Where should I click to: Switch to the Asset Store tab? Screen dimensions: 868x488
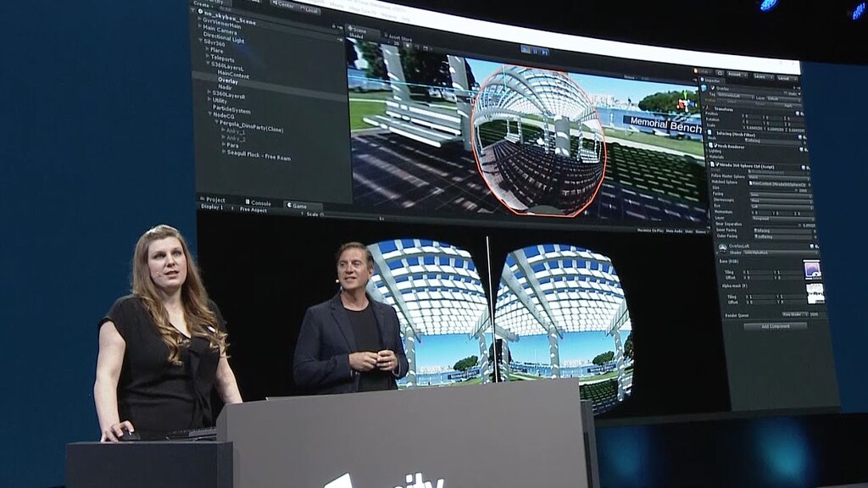(400, 37)
